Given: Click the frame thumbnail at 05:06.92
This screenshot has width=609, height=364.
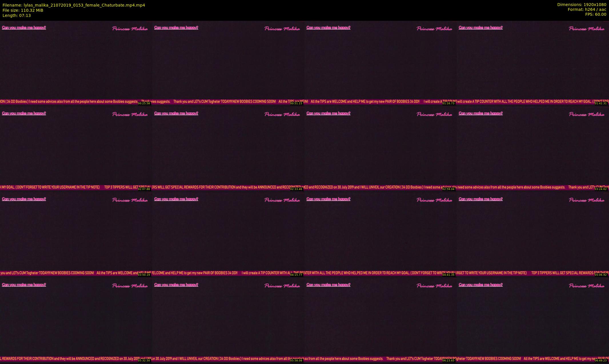Looking at the screenshot, I should (x=533, y=235).
